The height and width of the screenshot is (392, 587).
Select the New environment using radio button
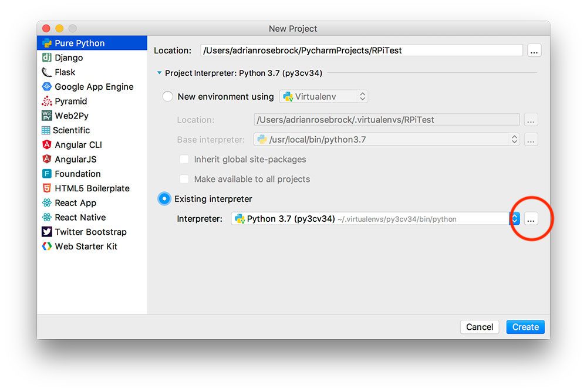(x=168, y=97)
